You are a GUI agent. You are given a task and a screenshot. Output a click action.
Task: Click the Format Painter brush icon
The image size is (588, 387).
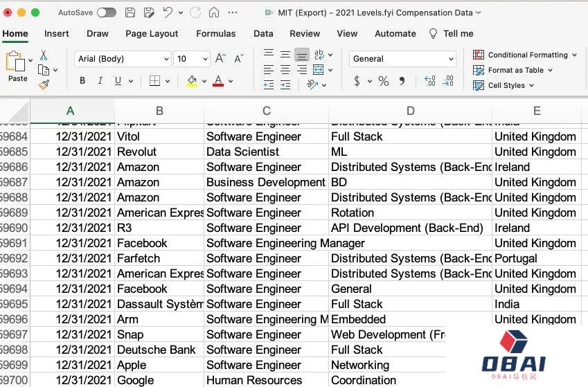pos(44,84)
